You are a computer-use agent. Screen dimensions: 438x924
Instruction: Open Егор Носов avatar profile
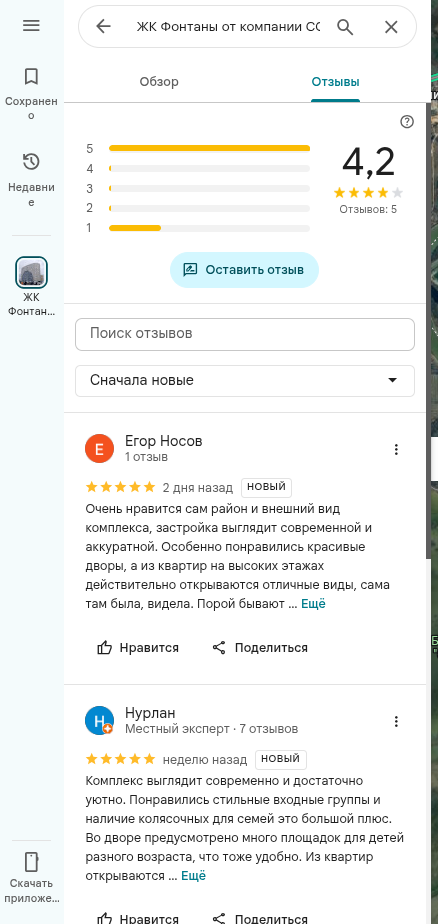coord(99,450)
